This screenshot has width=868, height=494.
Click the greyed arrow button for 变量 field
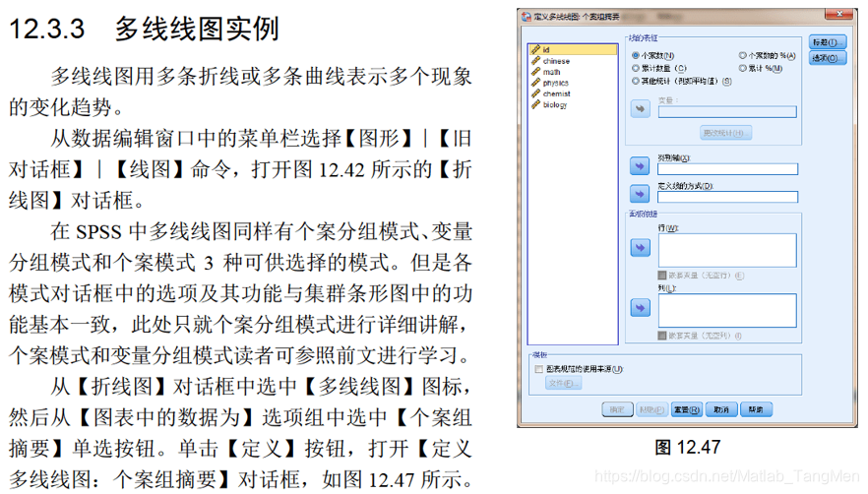[640, 108]
